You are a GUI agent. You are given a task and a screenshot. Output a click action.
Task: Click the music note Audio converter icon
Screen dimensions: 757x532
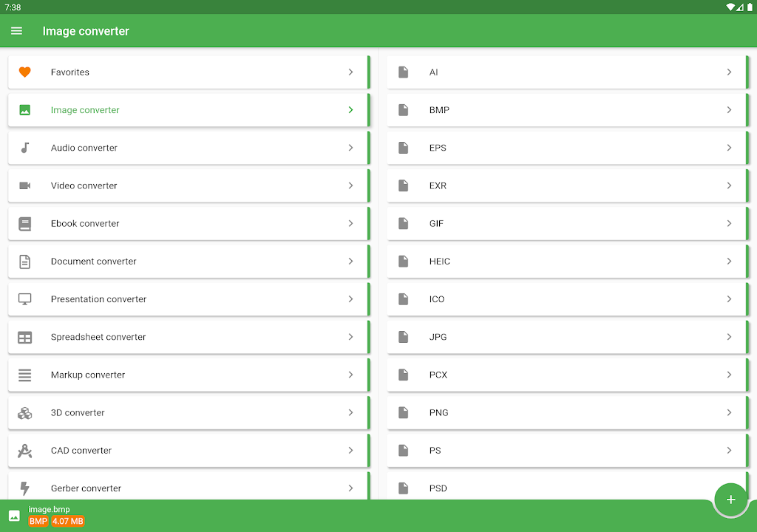(x=24, y=148)
